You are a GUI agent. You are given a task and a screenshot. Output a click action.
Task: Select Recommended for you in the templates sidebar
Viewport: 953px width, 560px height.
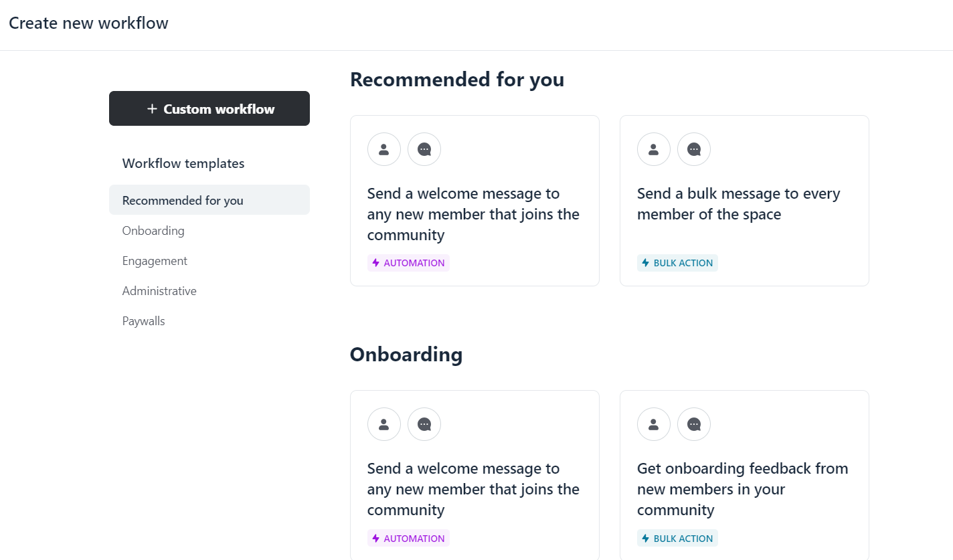(x=183, y=200)
